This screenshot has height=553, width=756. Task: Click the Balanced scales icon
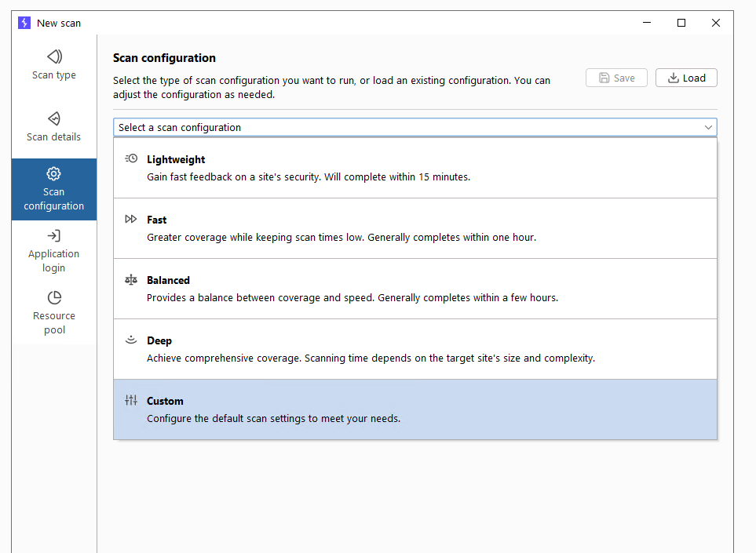[x=131, y=280]
